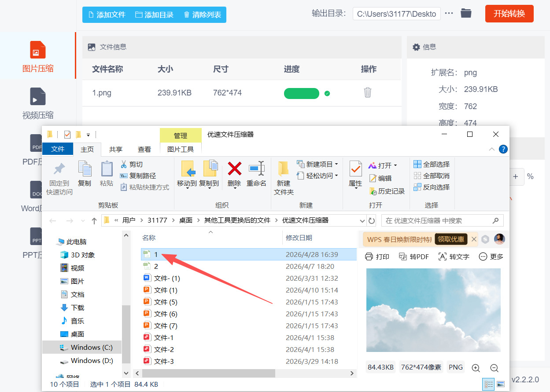This screenshot has height=392, width=550.
Task: Click 粘贴快捷方式 paste shortcut command
Action: (x=144, y=187)
